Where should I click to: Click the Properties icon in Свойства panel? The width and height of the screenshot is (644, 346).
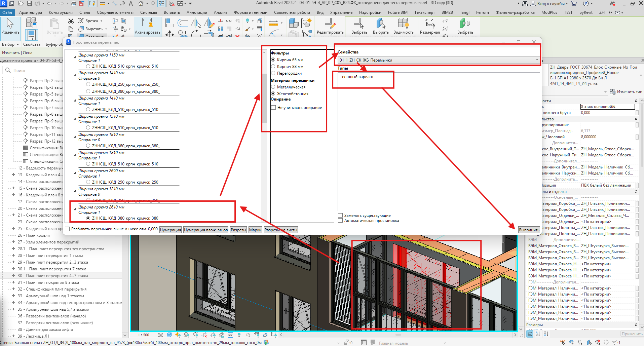(x=31, y=35)
